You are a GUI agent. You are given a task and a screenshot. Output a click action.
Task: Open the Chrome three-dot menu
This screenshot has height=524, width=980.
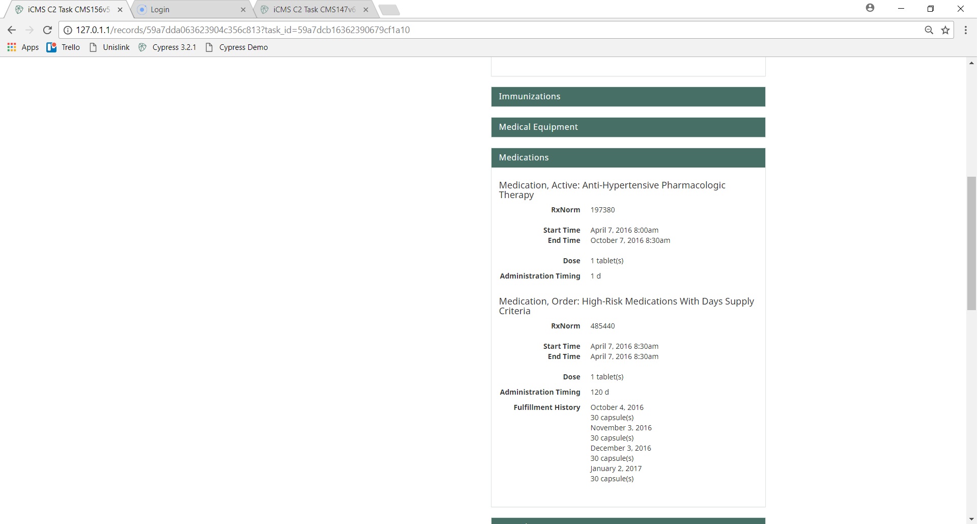click(965, 30)
